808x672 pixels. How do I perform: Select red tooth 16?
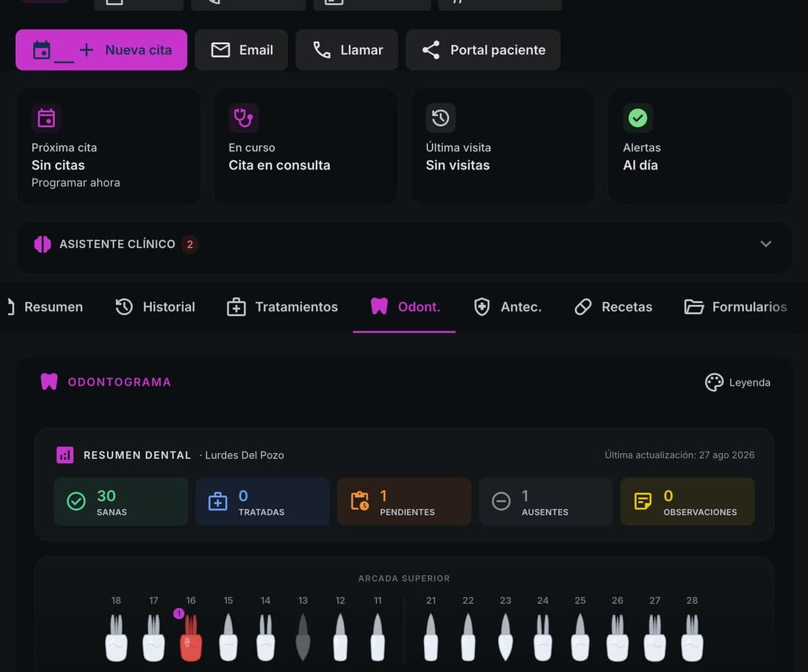coord(191,637)
